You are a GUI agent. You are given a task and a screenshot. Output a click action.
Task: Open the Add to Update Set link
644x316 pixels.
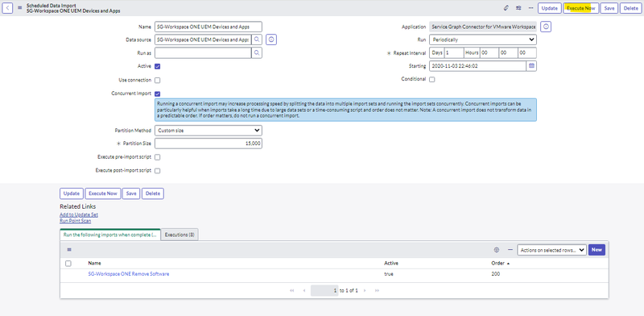pos(79,214)
